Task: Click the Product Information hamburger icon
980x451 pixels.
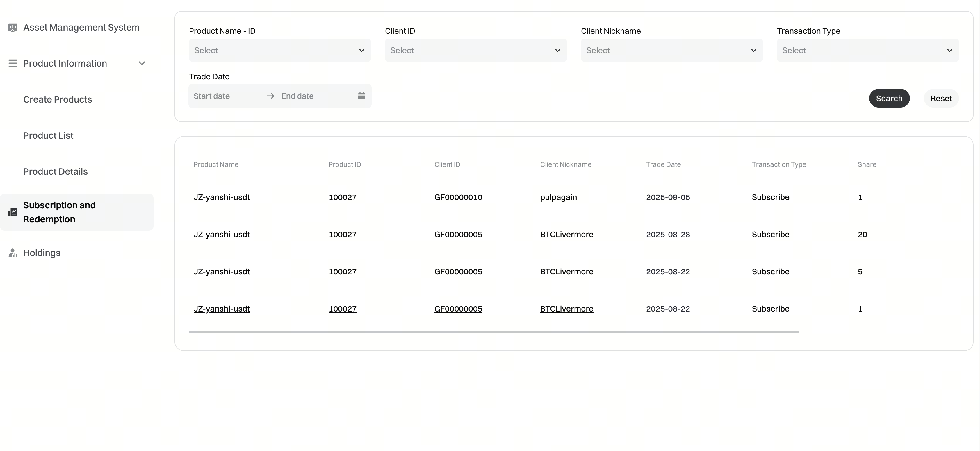Action: pos(13,64)
